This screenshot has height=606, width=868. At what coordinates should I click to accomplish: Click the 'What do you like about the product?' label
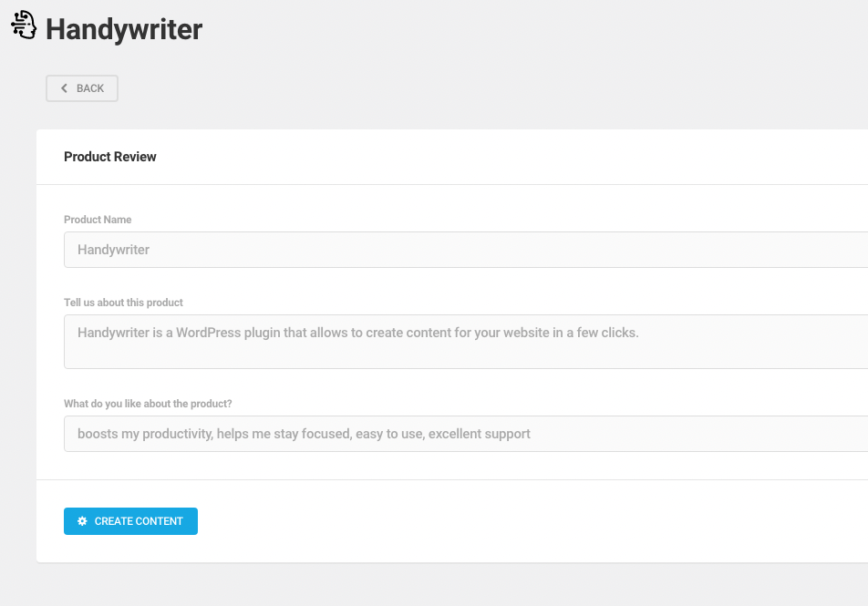[x=148, y=404]
